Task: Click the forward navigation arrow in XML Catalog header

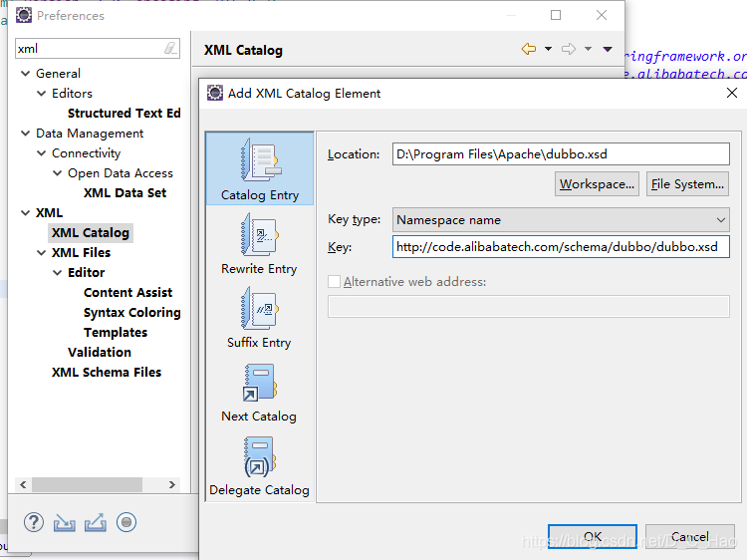Action: pos(569,49)
